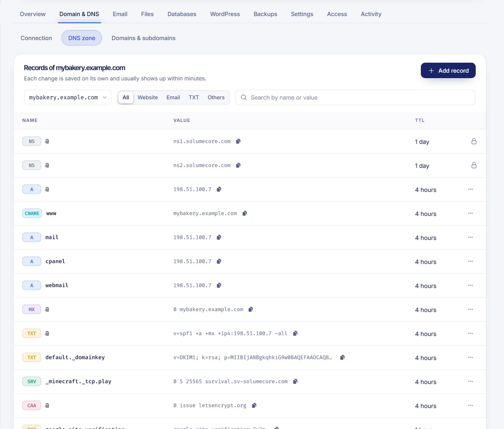Open actions menu for the A @ record
The width and height of the screenshot is (504, 429).
(x=471, y=189)
